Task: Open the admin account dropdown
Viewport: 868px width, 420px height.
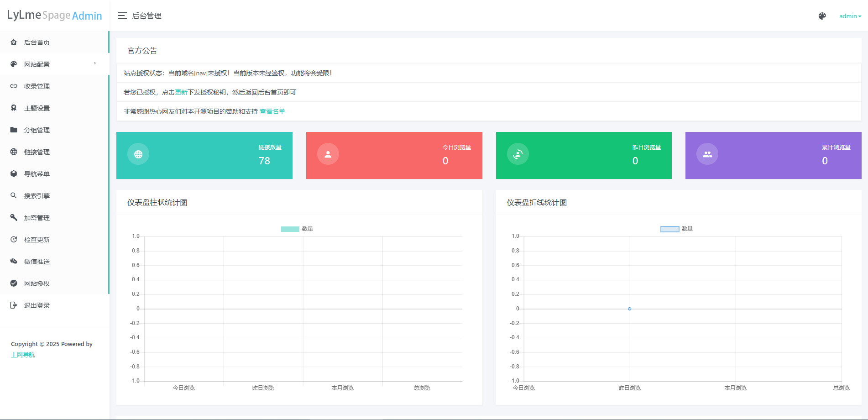Action: click(849, 16)
